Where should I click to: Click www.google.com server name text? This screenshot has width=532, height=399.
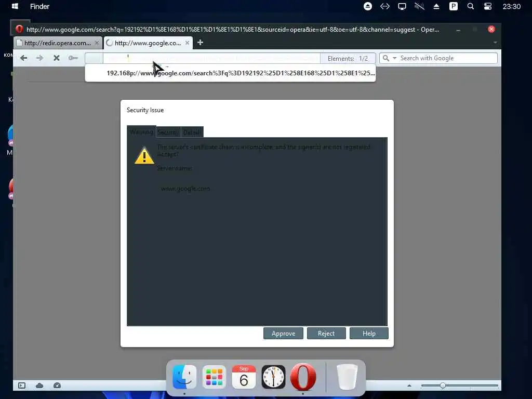click(185, 188)
